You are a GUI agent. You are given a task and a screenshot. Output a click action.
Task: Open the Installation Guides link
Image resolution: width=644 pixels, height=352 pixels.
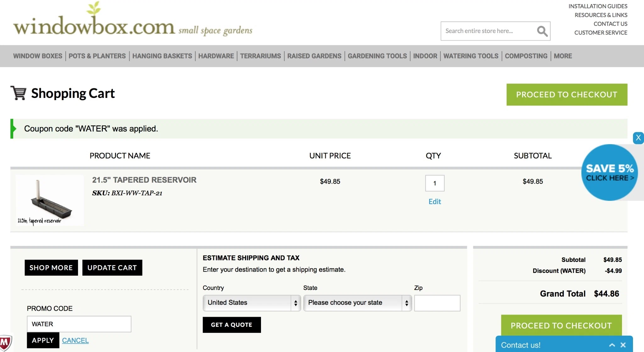(598, 6)
